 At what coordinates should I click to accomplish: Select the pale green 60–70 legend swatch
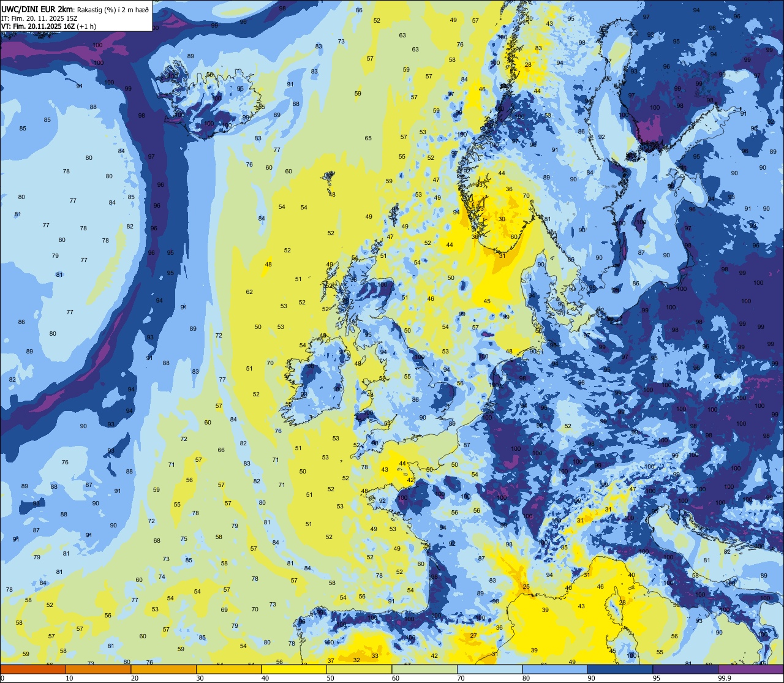[424, 670]
